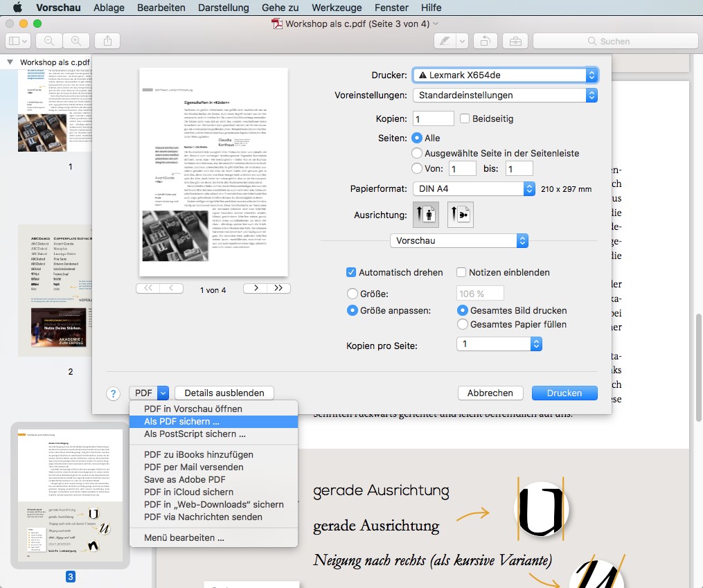This screenshot has width=703, height=588.
Task: Open the Papierformat DIN A4 dropdown
Action: point(474,188)
